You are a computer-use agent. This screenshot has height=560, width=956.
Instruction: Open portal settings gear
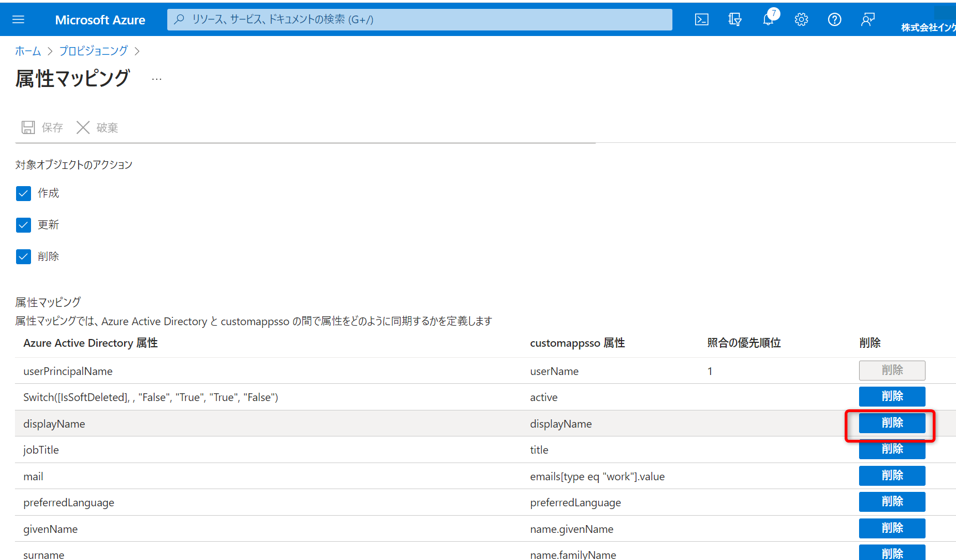[801, 20]
